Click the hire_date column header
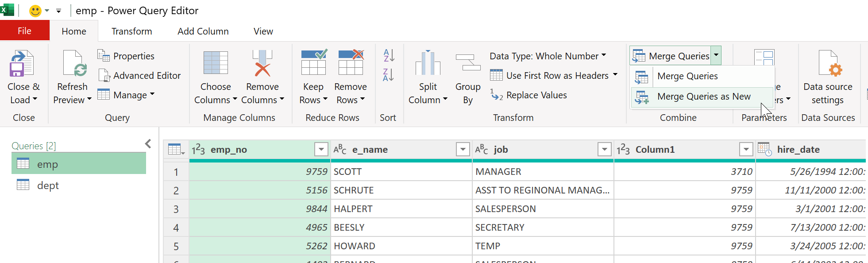 tap(798, 150)
